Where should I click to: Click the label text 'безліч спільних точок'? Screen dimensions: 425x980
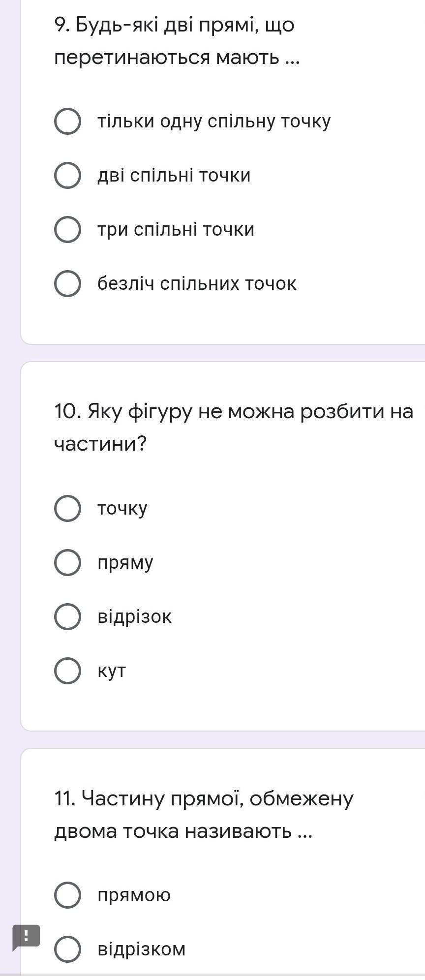pos(197,284)
